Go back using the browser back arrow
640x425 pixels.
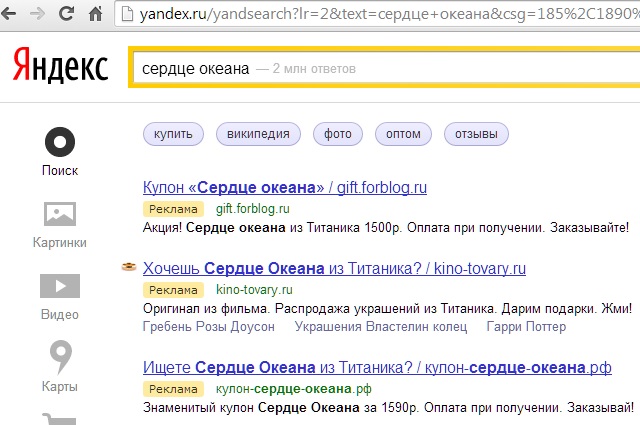tap(8, 14)
